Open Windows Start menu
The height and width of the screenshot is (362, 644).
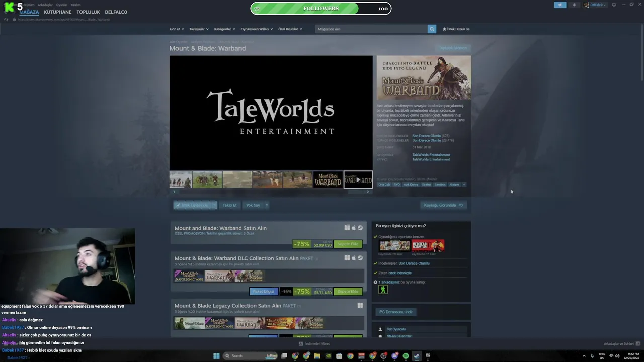(216, 356)
